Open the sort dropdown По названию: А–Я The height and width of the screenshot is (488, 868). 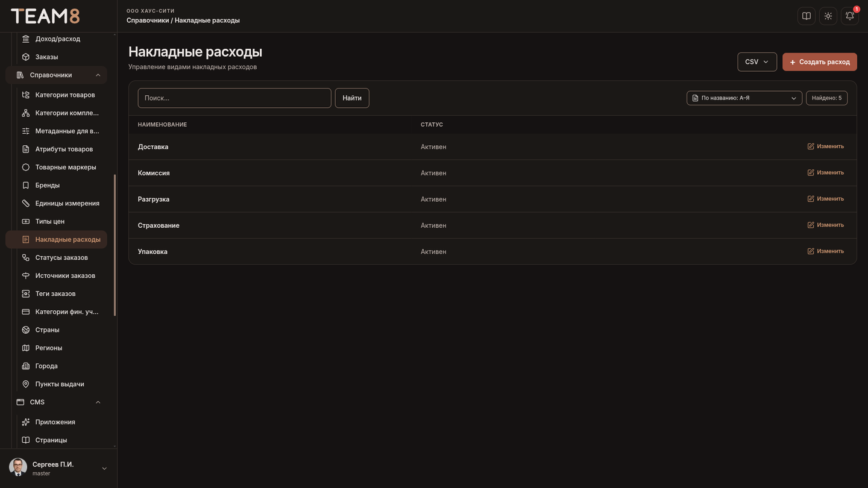pyautogui.click(x=744, y=98)
